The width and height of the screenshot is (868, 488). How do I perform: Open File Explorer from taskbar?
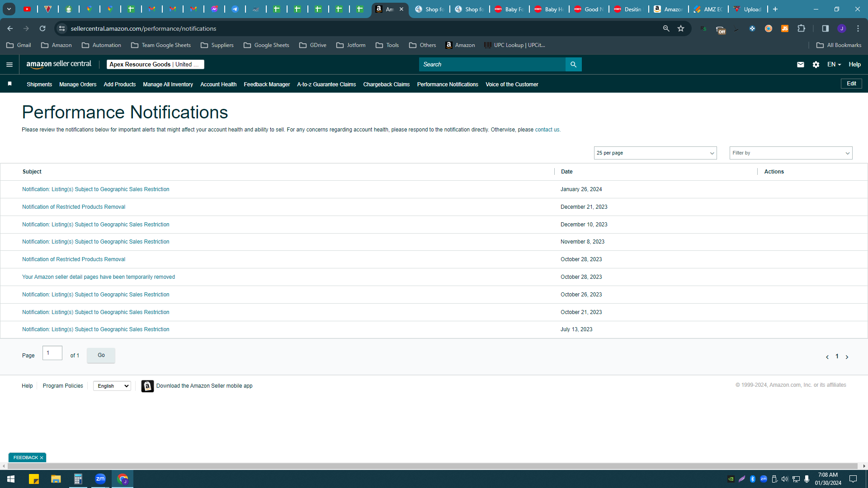[x=56, y=479]
